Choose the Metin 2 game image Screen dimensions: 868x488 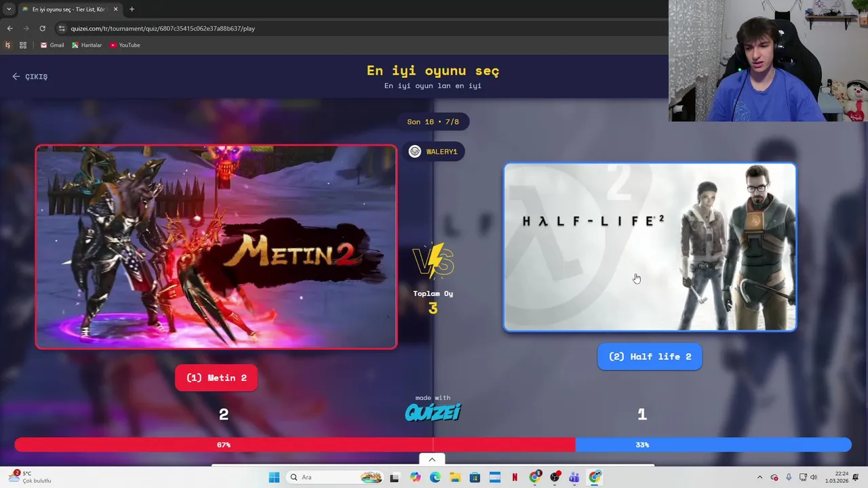(216, 247)
